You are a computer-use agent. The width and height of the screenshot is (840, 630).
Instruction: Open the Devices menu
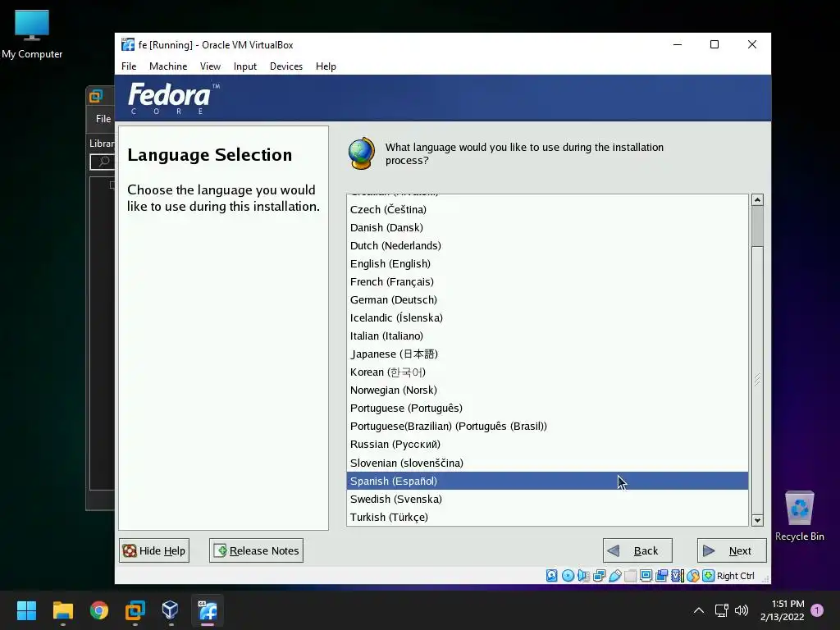tap(286, 66)
